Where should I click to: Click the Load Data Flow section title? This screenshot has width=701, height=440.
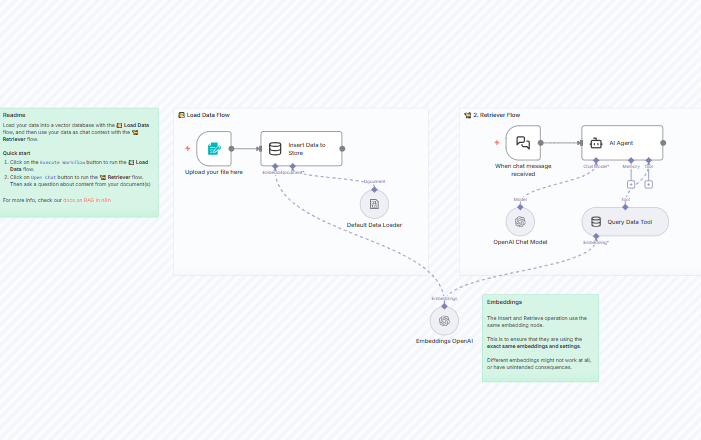208,115
